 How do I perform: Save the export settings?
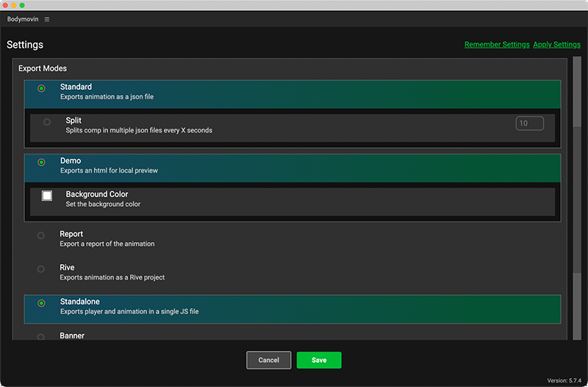click(319, 360)
